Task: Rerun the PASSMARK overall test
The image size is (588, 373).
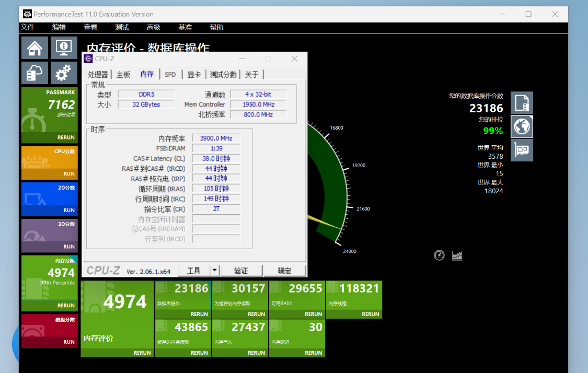Action: tap(66, 137)
